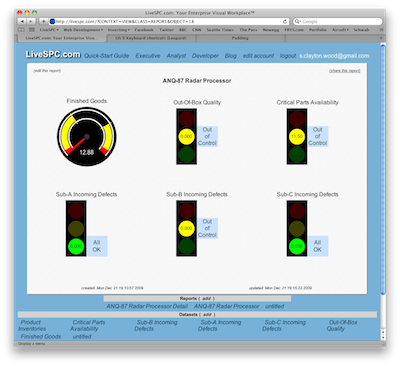Switch to the OS X Keyboard shortcuts tab
Image resolution: width=400 pixels, height=366 pixels.
click(x=151, y=38)
